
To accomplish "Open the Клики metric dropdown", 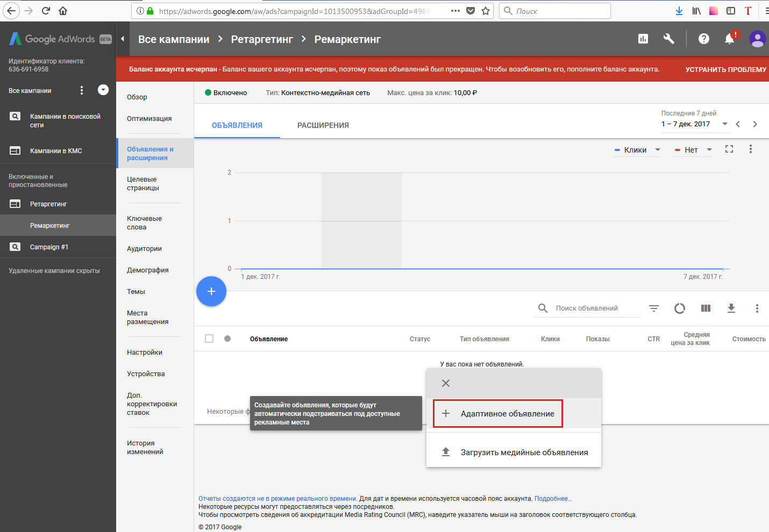I will click(637, 150).
